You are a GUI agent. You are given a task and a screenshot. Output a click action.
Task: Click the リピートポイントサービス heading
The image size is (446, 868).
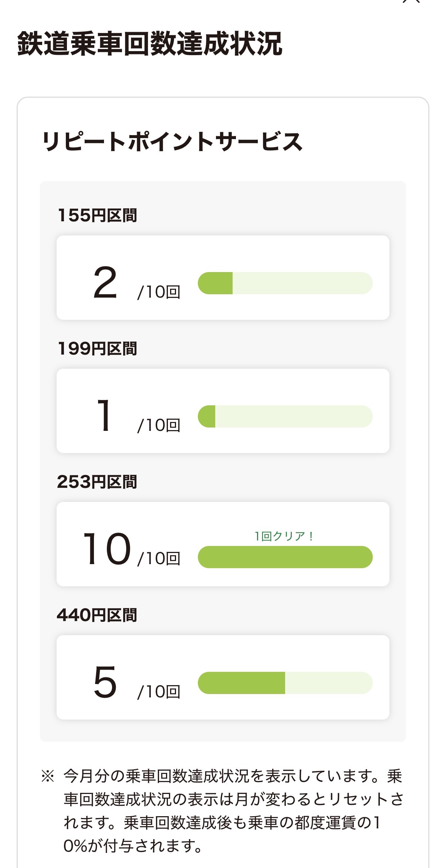tap(172, 141)
